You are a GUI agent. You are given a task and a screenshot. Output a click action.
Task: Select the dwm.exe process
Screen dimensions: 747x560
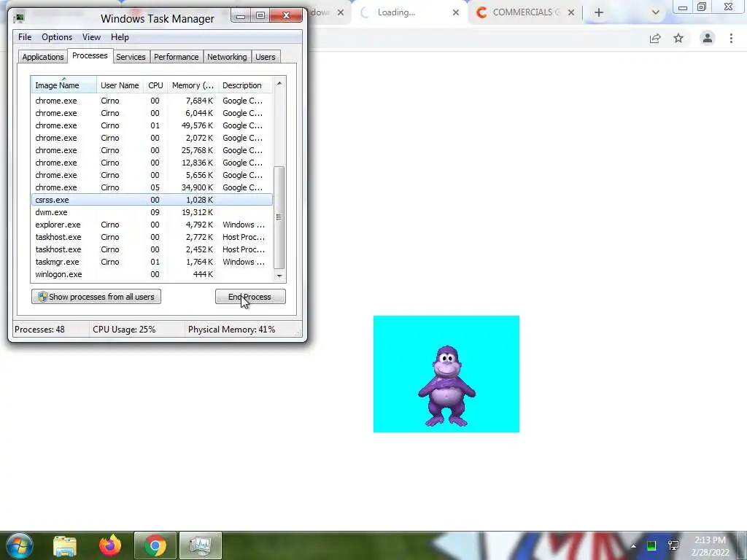152,212
